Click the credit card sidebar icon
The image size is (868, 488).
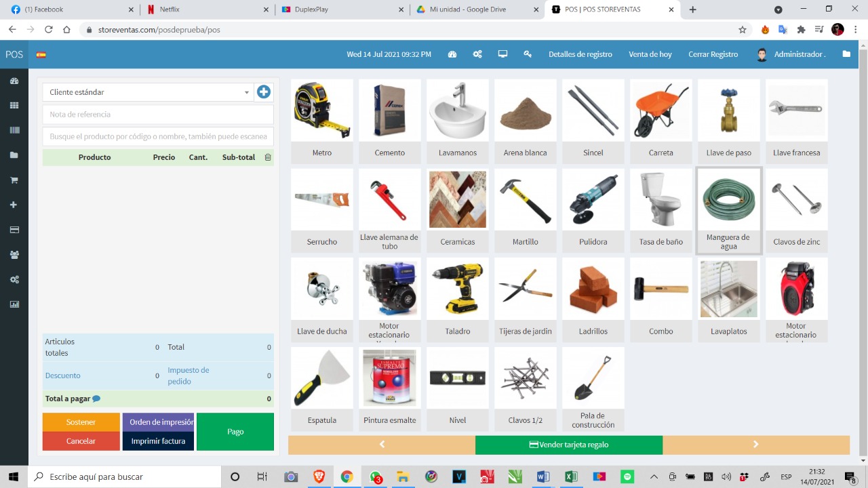pyautogui.click(x=14, y=230)
